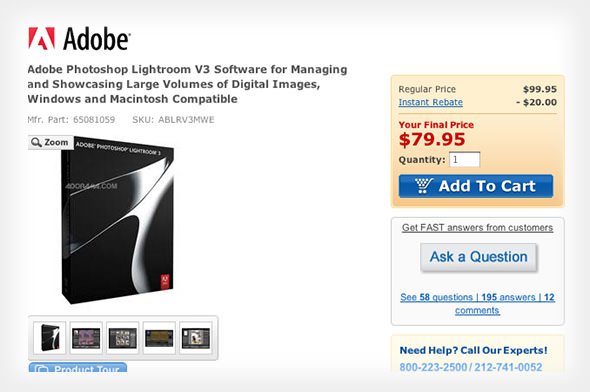590x392 pixels.
Task: Click the Adobe logo at top
Action: 79,38
